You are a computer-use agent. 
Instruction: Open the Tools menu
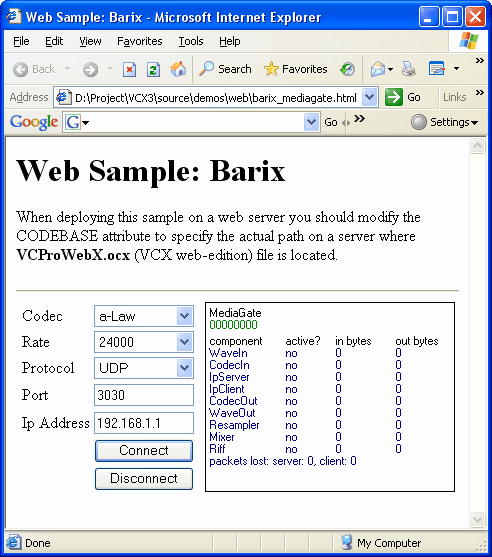[x=191, y=41]
